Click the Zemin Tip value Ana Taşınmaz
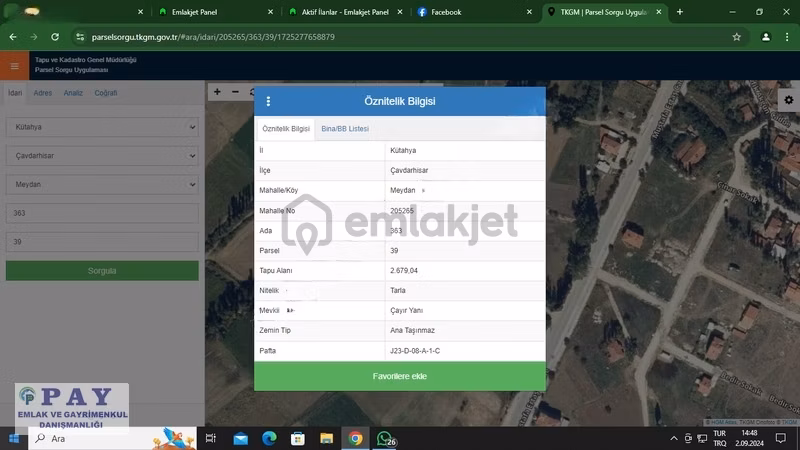This screenshot has width=800, height=450. click(412, 330)
